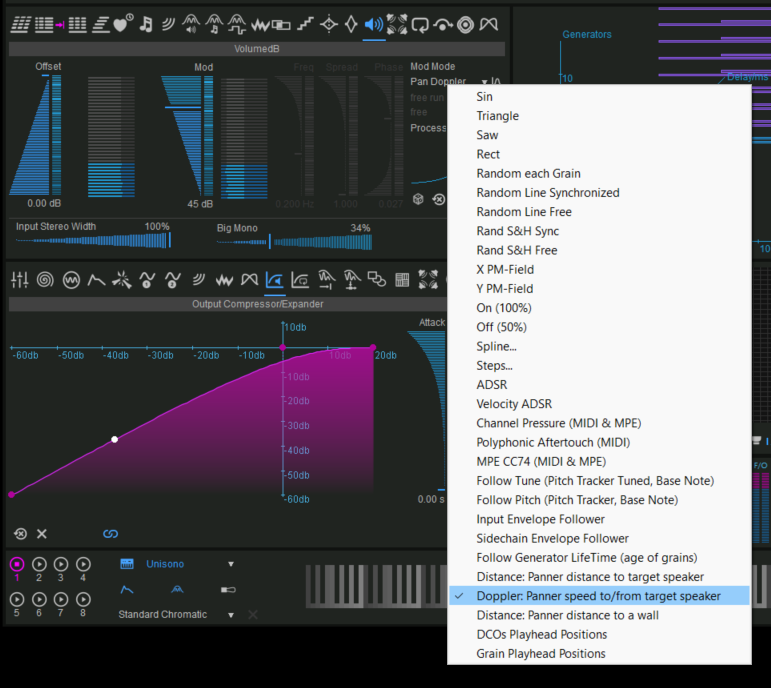This screenshot has height=688, width=771.
Task: Select the spiral icon
Action: (45, 280)
